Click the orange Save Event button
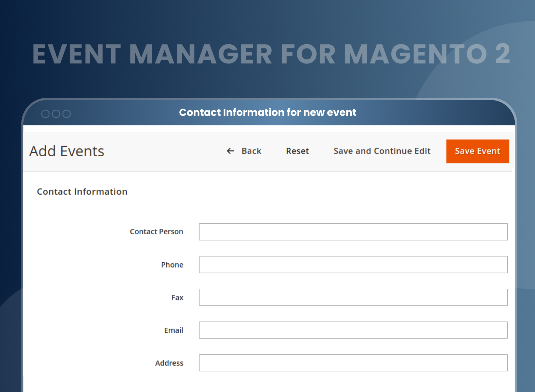This screenshot has height=392, width=535. coord(478,151)
